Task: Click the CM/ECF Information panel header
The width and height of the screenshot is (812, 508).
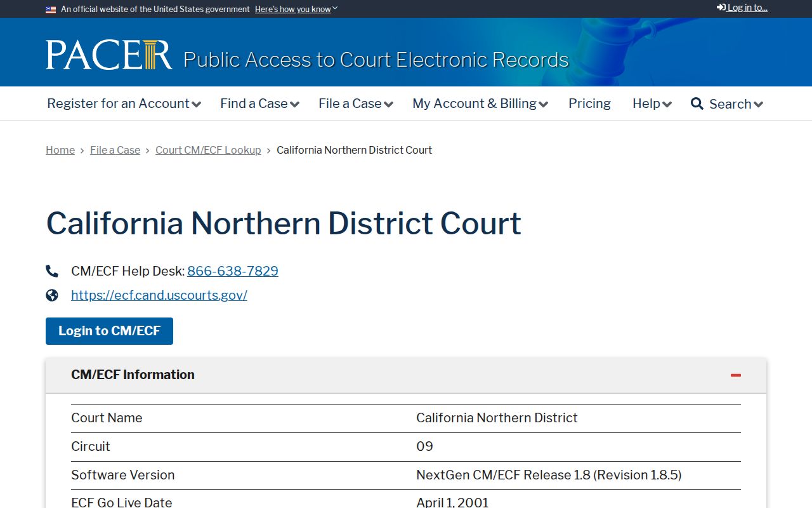Action: click(x=406, y=375)
